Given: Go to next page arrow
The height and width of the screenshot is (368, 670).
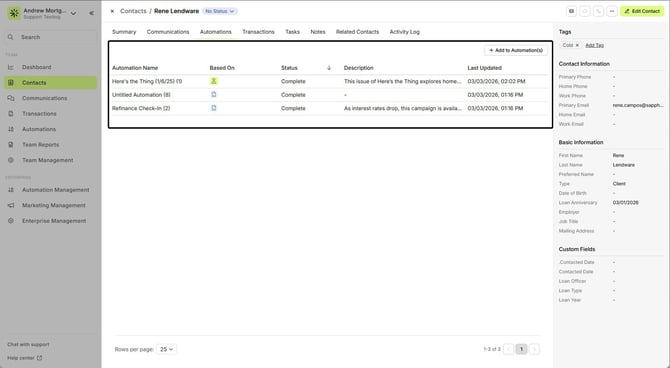Looking at the screenshot, I should [x=534, y=349].
